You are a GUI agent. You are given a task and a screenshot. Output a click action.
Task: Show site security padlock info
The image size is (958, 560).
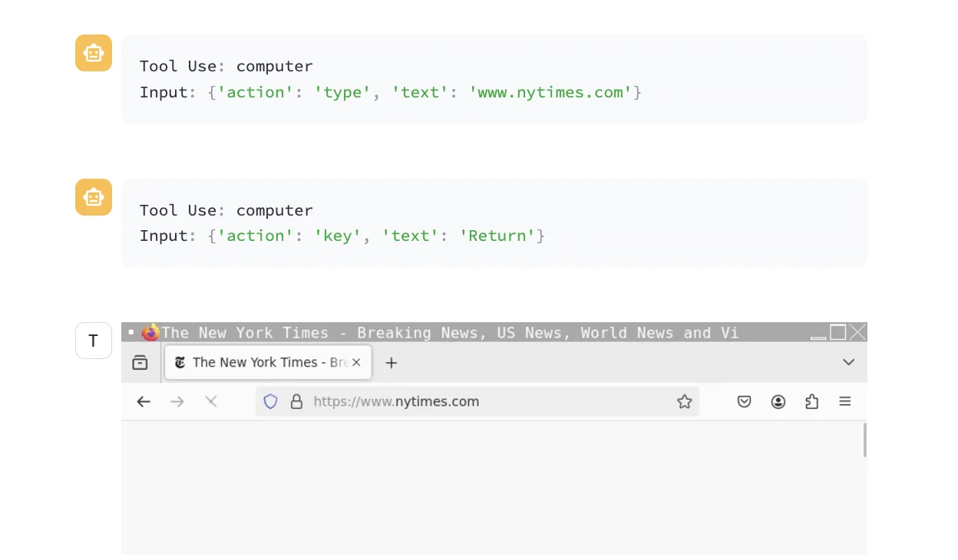click(296, 401)
